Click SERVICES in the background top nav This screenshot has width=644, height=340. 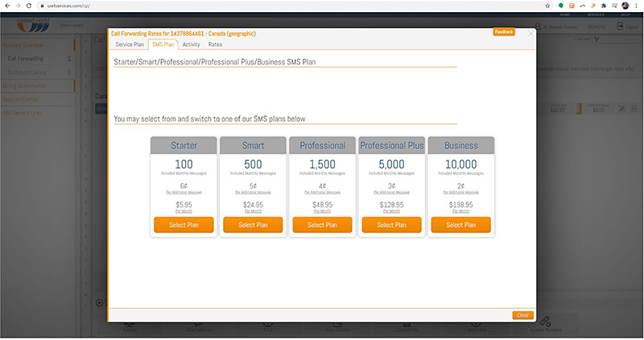click(596, 15)
